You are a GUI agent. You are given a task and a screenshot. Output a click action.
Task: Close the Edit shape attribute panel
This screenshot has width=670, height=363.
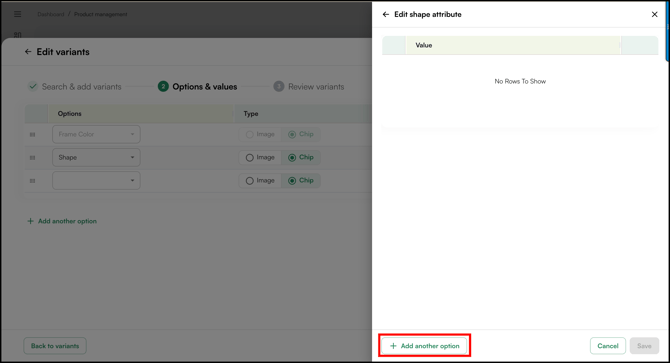click(654, 15)
